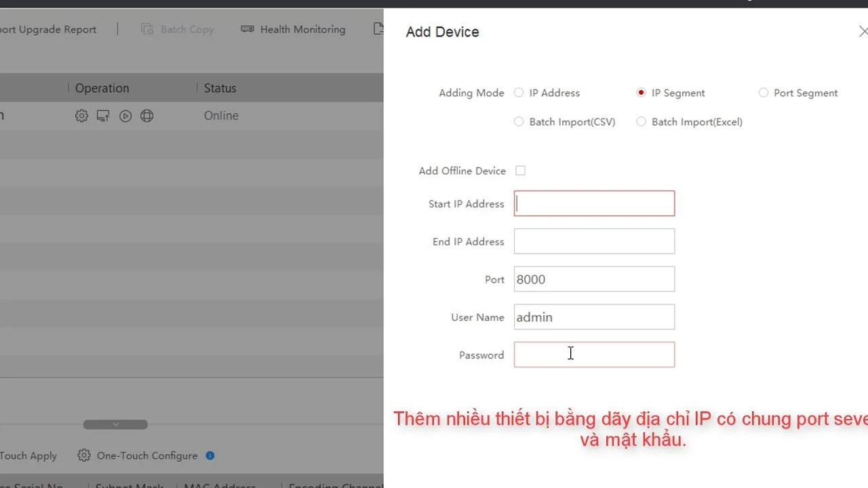Click the Operation column header

click(x=102, y=88)
